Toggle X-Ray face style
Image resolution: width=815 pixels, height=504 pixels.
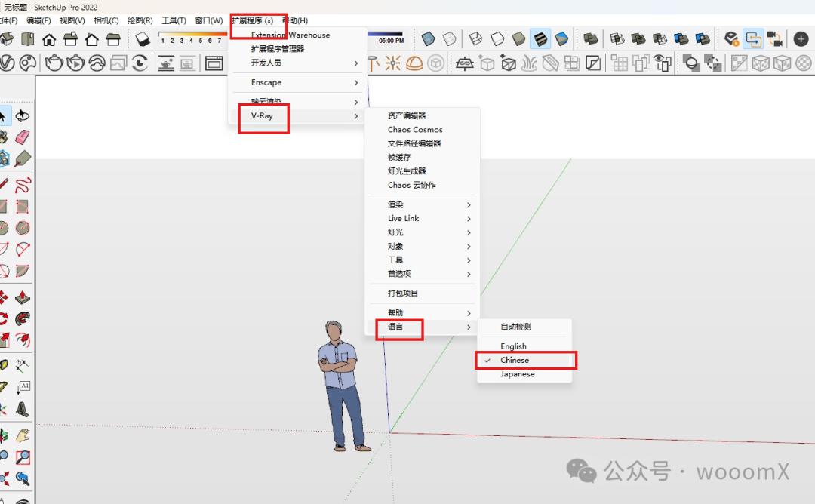pos(428,39)
